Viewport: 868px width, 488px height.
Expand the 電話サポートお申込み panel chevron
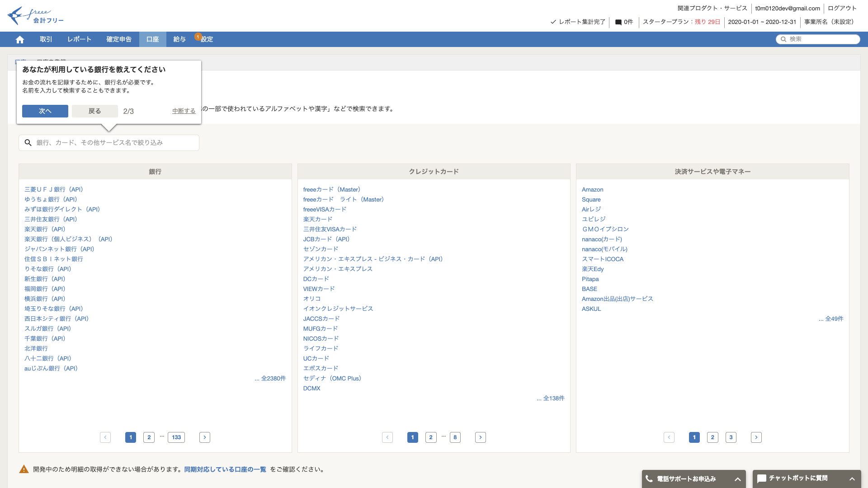click(737, 479)
